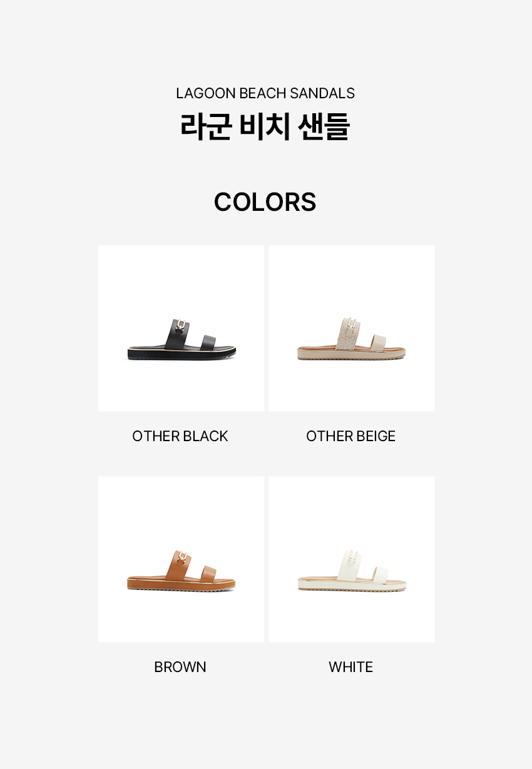
Task: Select the WHITE color label
Action: pyautogui.click(x=351, y=667)
